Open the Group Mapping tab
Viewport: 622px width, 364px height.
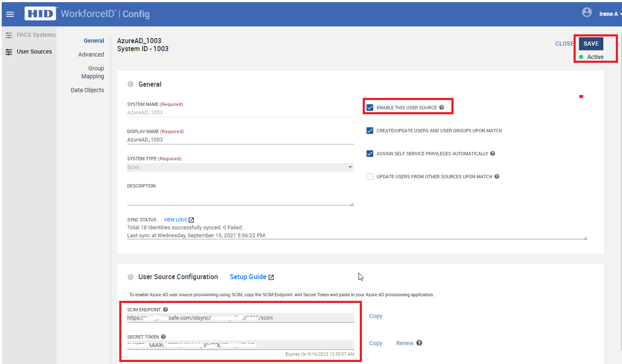(93, 72)
